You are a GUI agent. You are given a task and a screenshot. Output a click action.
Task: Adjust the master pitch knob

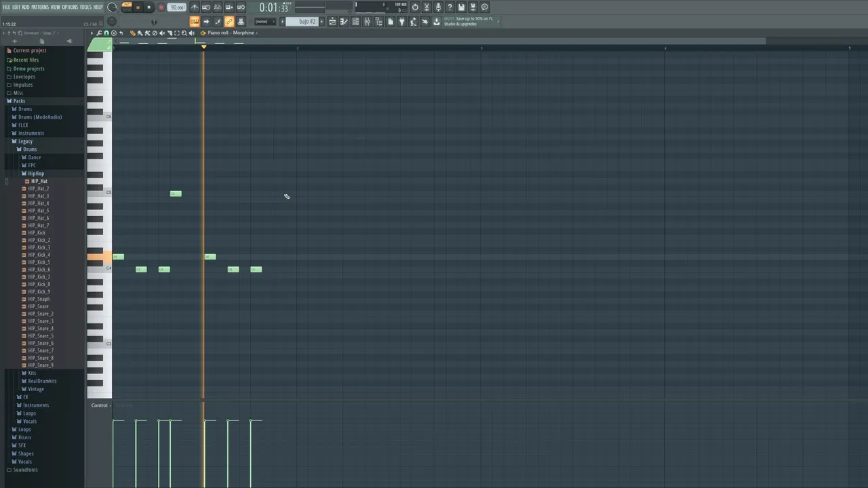(112, 22)
